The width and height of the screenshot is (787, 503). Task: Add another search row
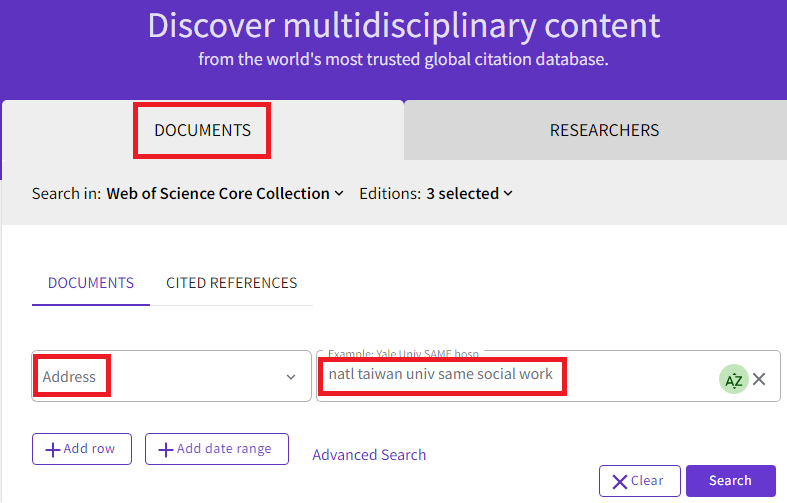(x=82, y=449)
